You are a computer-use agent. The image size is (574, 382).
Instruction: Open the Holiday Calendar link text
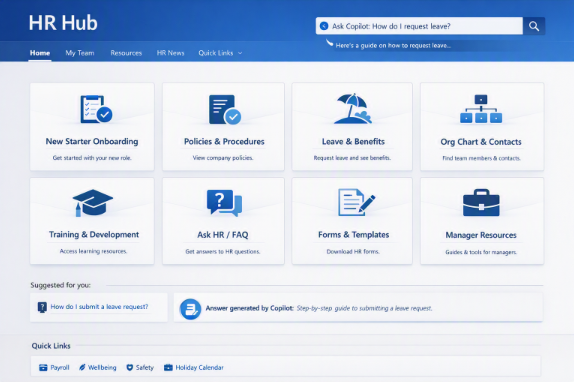coord(200,367)
